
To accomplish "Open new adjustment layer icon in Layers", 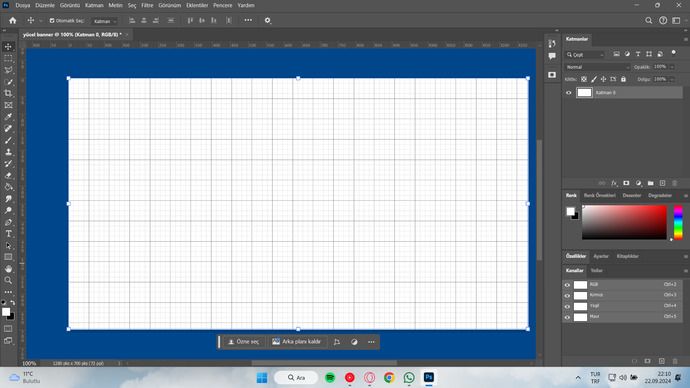I will pyautogui.click(x=639, y=183).
